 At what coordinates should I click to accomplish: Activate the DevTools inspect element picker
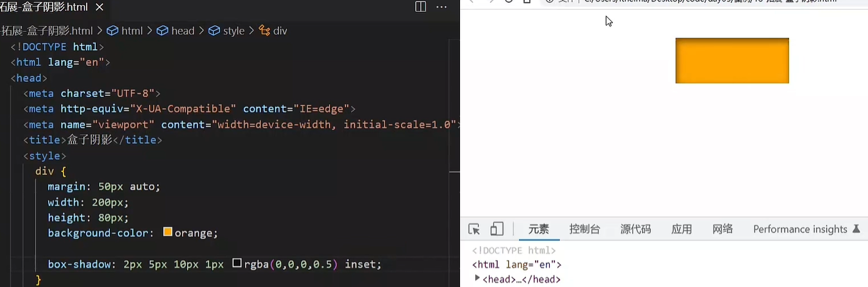[x=474, y=229]
